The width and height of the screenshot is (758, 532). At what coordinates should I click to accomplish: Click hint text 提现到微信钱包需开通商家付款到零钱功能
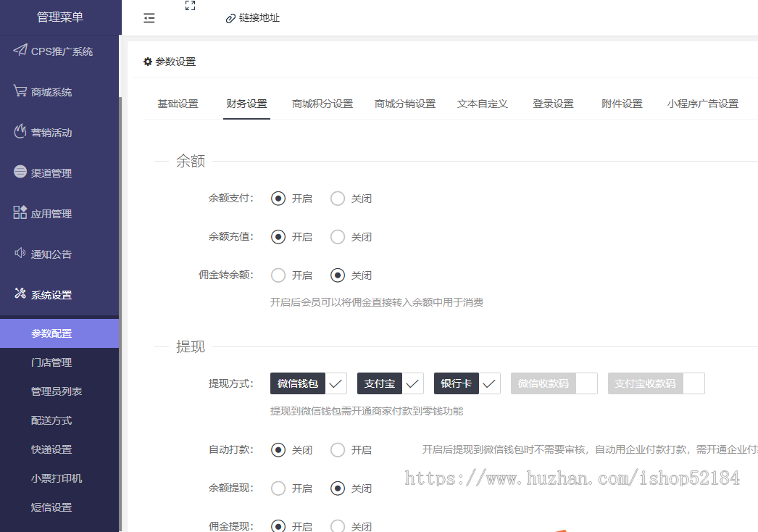click(367, 411)
